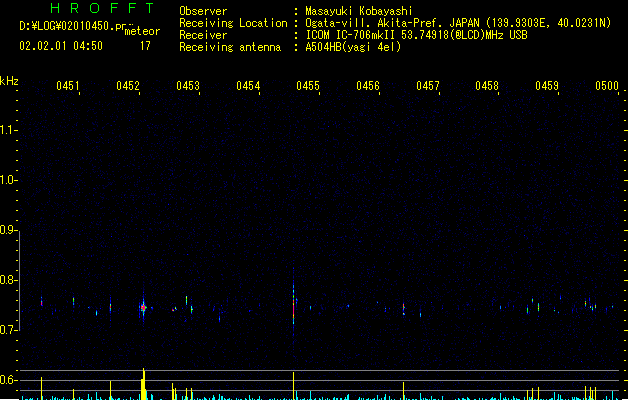Click the 0455 time marker

pyautogui.click(x=308, y=86)
